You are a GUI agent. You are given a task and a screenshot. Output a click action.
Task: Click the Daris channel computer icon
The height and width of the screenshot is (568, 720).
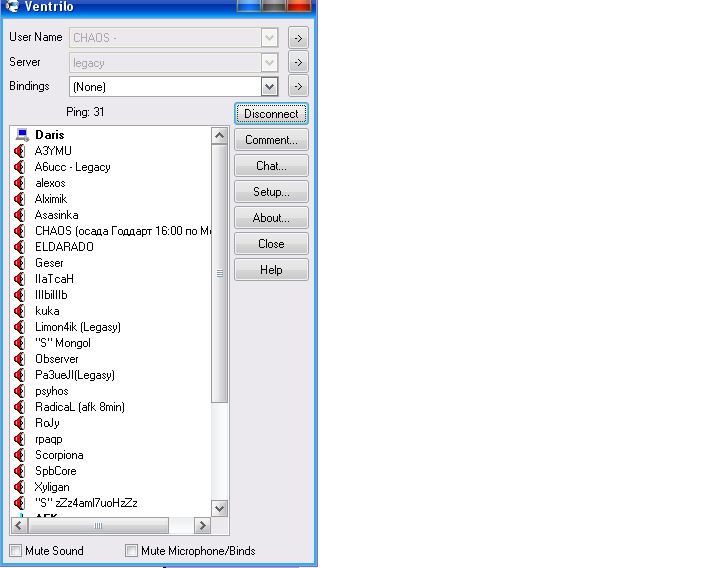coord(22,135)
